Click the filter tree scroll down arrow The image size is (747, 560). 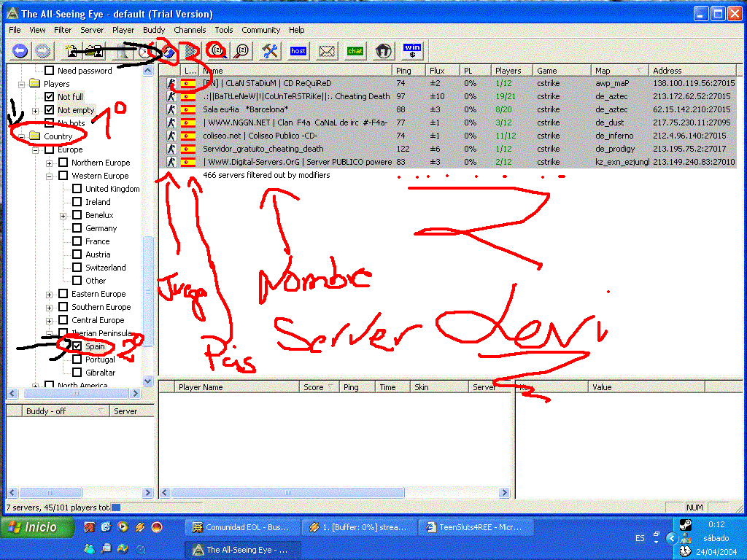(147, 381)
